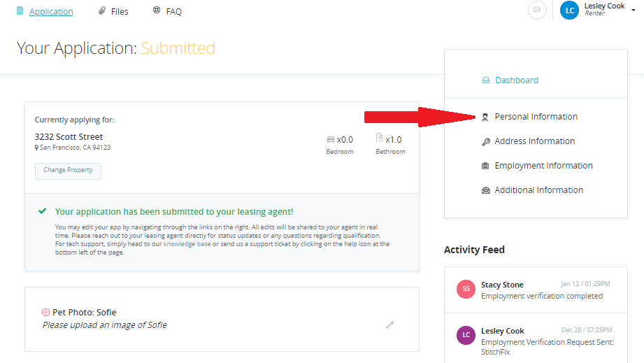This screenshot has height=363, width=644.
Task: Click the envelope messages icon
Action: (537, 10)
